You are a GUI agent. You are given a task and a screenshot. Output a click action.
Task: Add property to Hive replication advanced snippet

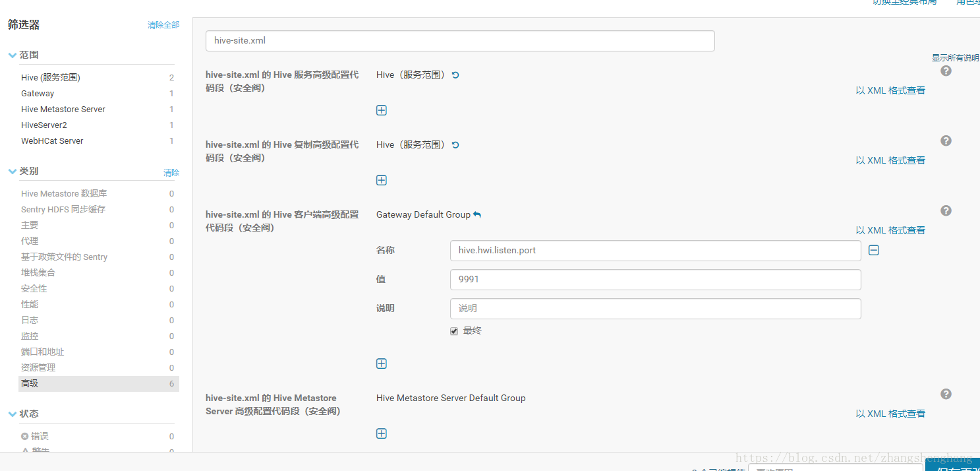click(381, 180)
